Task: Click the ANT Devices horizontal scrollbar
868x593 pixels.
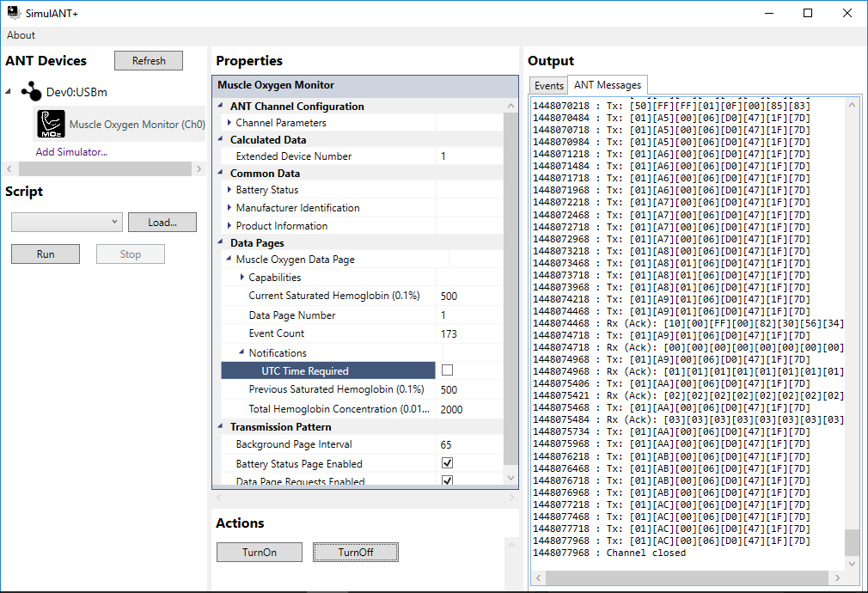Action: 105,168
